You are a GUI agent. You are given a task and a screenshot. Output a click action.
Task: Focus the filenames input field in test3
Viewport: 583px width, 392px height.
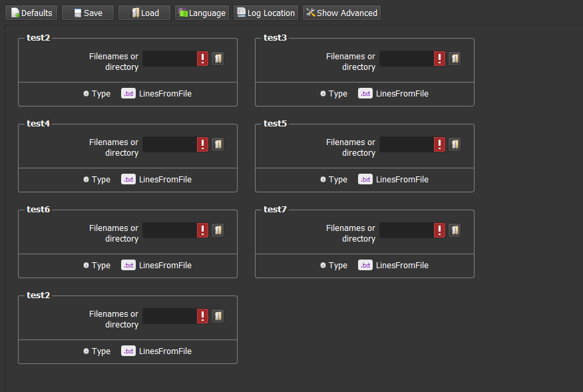click(406, 59)
